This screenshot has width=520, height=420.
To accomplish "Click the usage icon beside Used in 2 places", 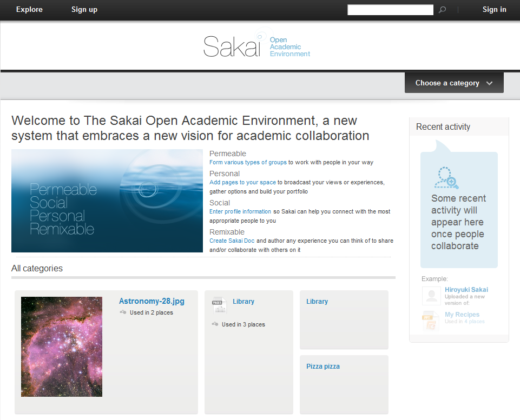I will tap(123, 312).
